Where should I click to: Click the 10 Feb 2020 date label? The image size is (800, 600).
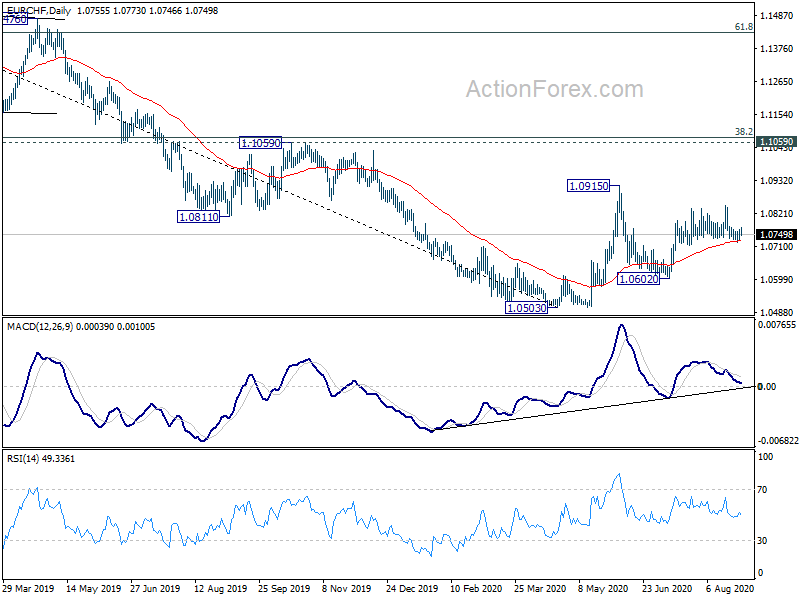click(476, 588)
